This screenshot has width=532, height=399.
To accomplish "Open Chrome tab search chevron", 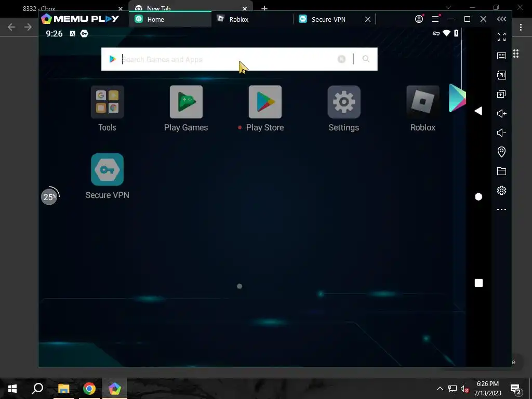I will click(x=448, y=7).
